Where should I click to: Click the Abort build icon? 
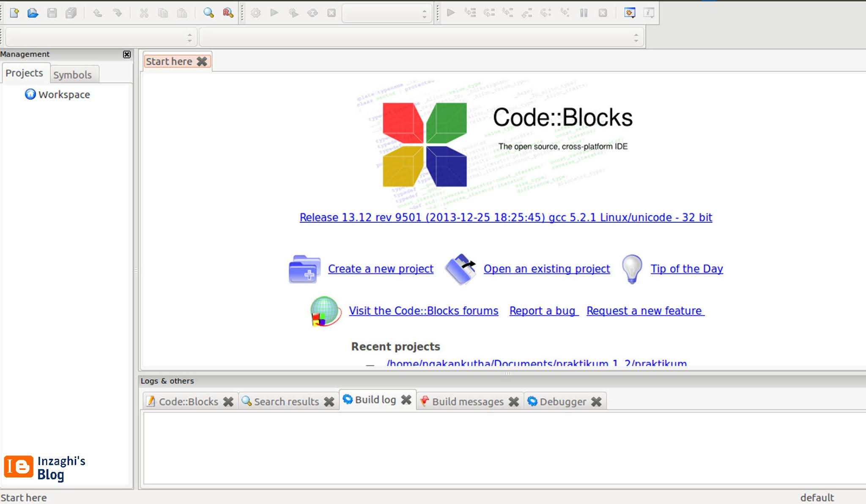click(x=330, y=13)
